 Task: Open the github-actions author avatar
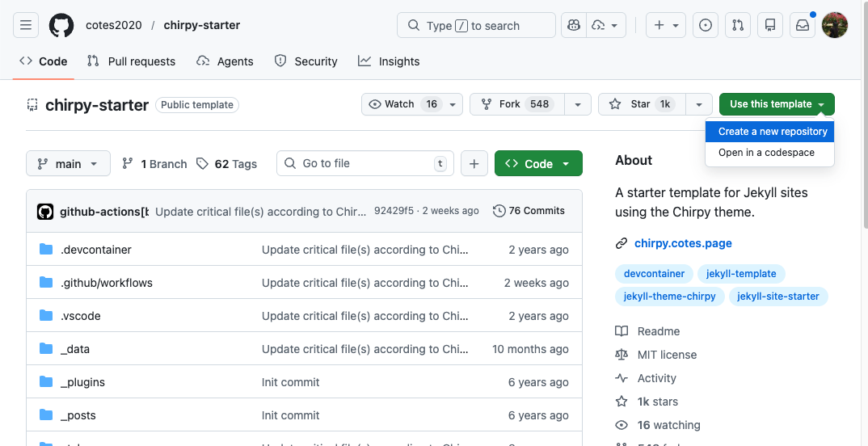pyautogui.click(x=45, y=212)
